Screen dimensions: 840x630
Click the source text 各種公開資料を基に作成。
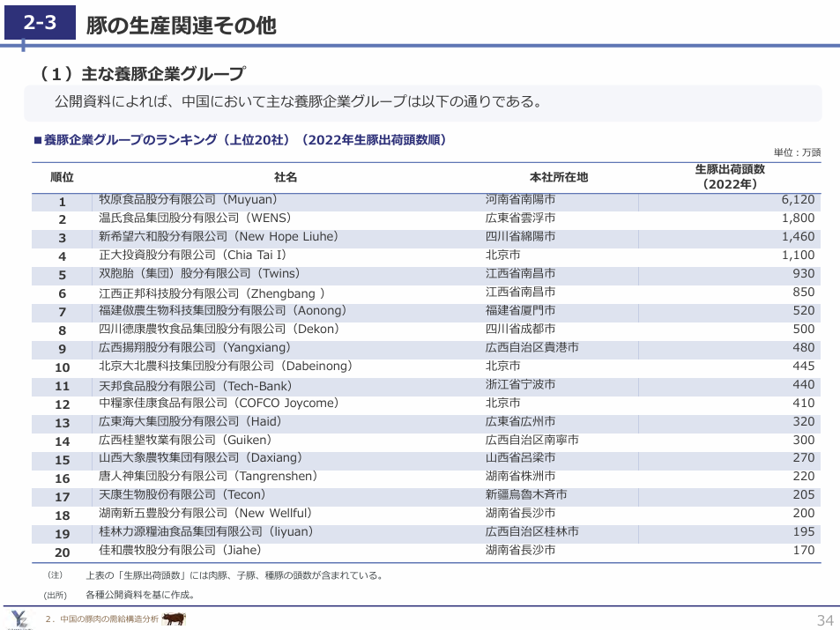point(141,595)
